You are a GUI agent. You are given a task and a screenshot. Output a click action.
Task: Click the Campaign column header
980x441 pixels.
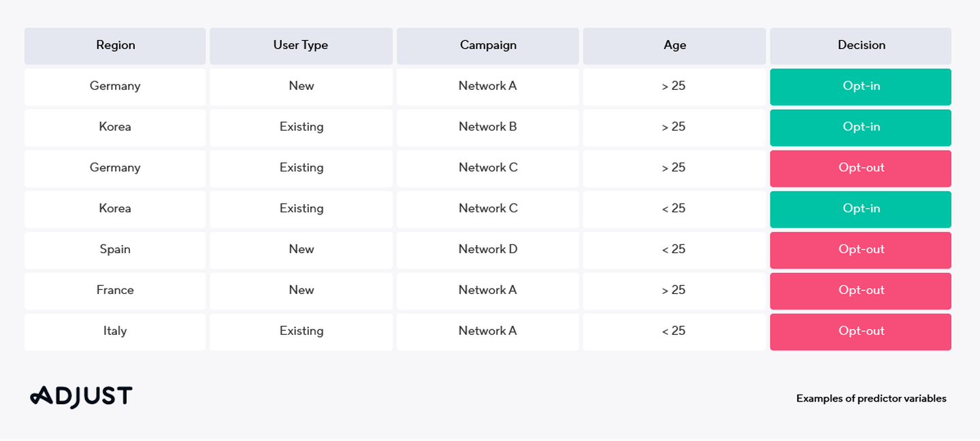488,46
